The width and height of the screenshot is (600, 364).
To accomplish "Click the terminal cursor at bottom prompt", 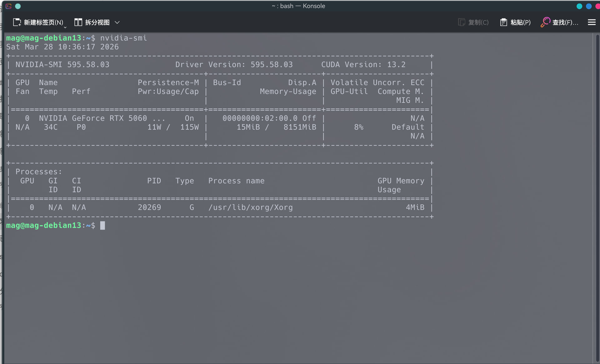I will (102, 225).
